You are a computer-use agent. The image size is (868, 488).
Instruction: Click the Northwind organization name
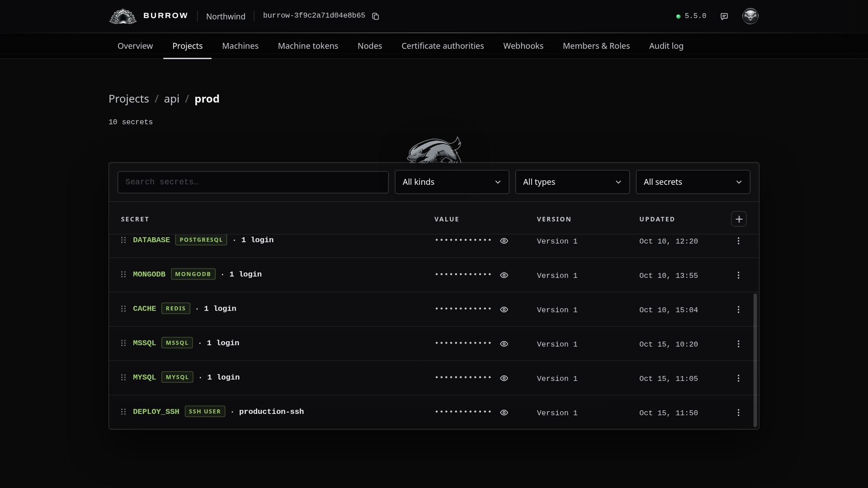(x=226, y=17)
